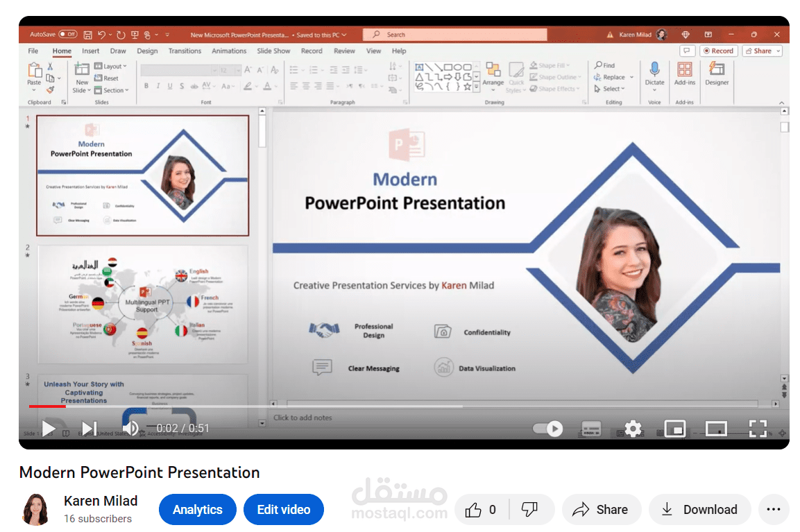The height and width of the screenshot is (532, 800).
Task: Play the YouTube video
Action: (x=49, y=429)
